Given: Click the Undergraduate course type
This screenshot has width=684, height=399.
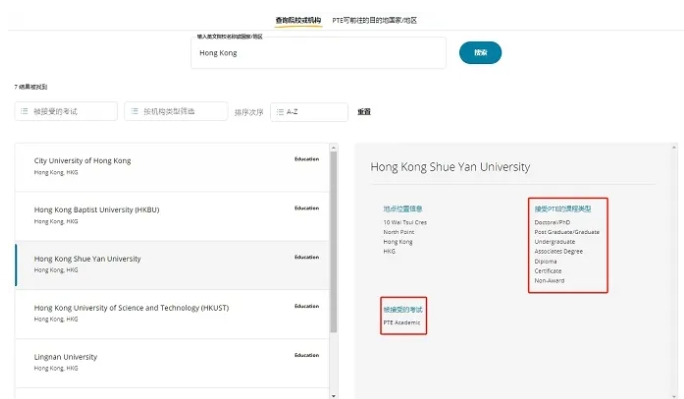Looking at the screenshot, I should coord(555,242).
